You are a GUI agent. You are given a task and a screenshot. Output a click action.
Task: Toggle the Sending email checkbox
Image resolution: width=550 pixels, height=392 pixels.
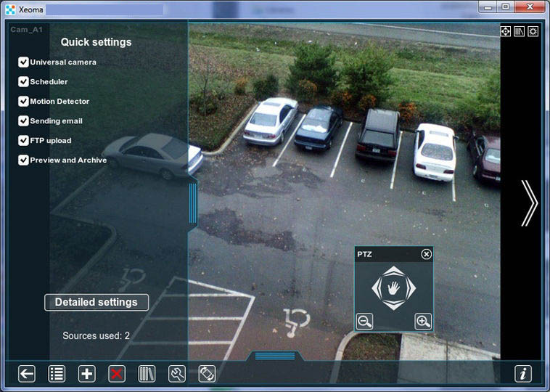[23, 121]
